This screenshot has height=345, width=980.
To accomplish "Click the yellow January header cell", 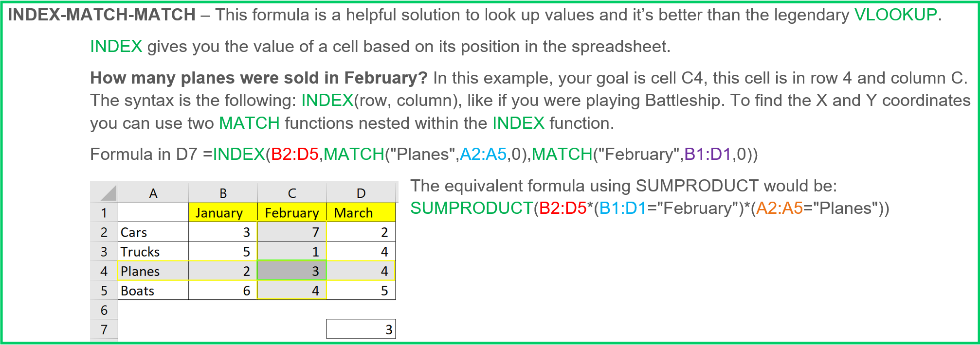I will pyautogui.click(x=223, y=212).
